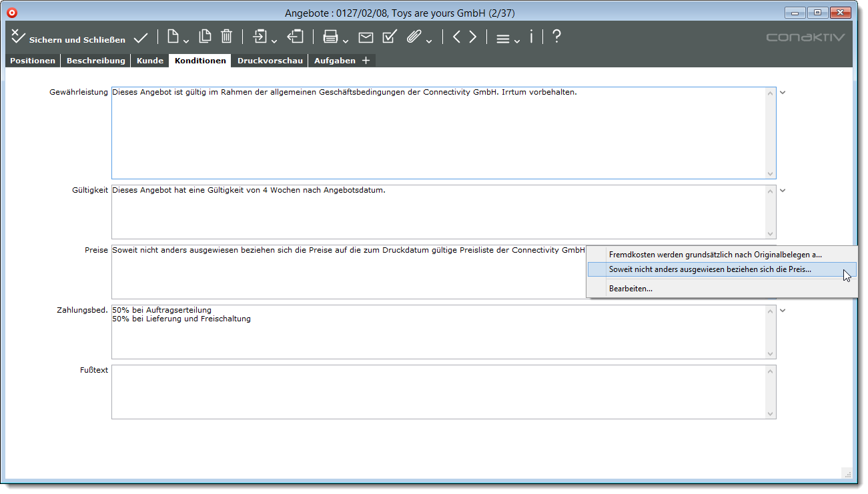This screenshot has height=494, width=868.
Task: Switch to the Positionen tab
Action: tap(33, 61)
